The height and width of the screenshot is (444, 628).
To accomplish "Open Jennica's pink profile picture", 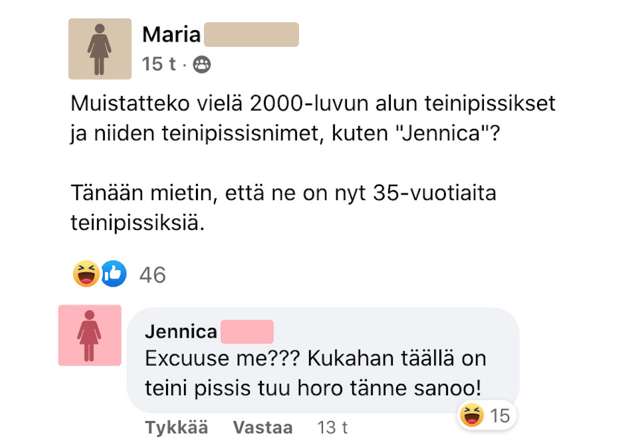I will coord(90,335).
